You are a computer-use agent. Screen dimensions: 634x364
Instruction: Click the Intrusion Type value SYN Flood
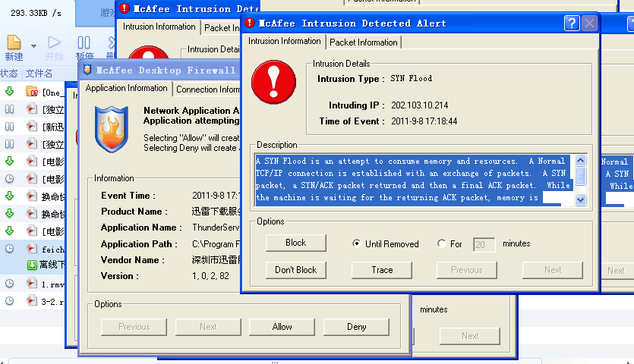411,78
